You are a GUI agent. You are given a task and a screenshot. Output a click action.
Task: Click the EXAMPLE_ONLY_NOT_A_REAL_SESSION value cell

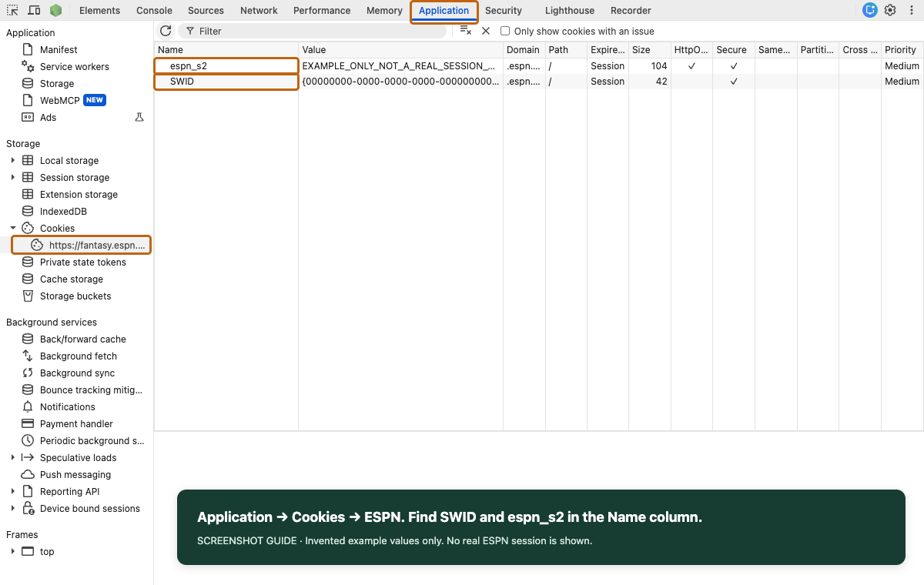[400, 66]
